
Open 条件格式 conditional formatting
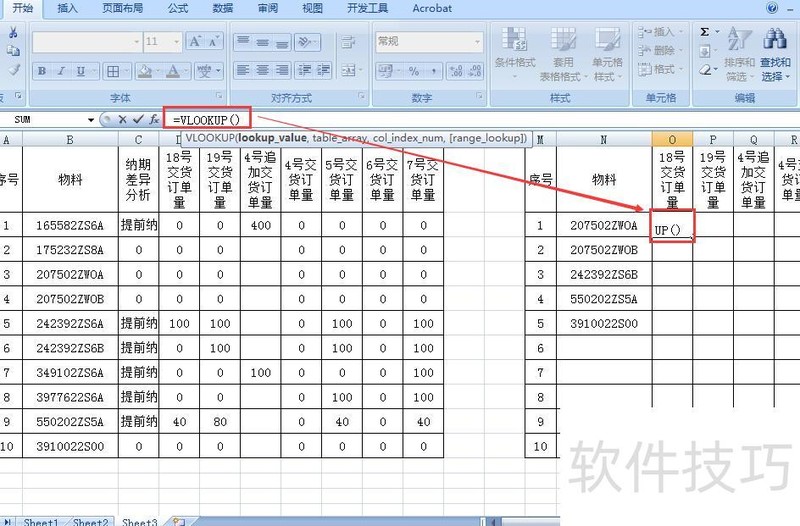pyautogui.click(x=515, y=53)
